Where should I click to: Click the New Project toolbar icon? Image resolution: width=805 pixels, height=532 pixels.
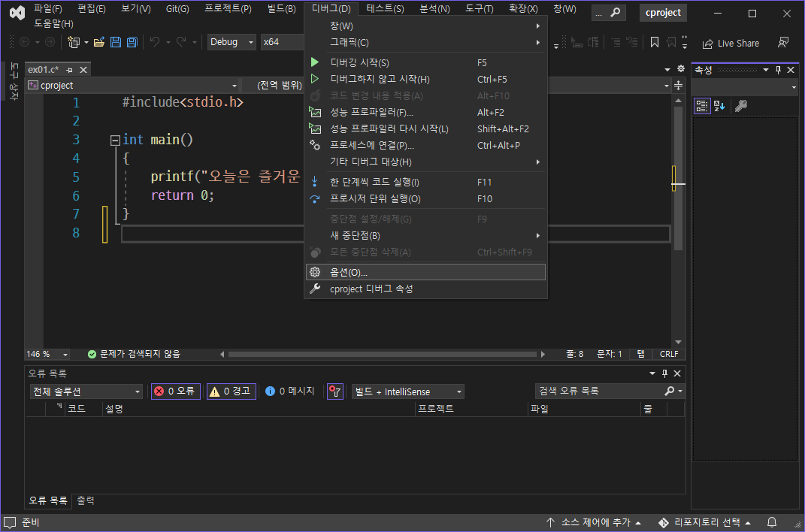coord(74,42)
